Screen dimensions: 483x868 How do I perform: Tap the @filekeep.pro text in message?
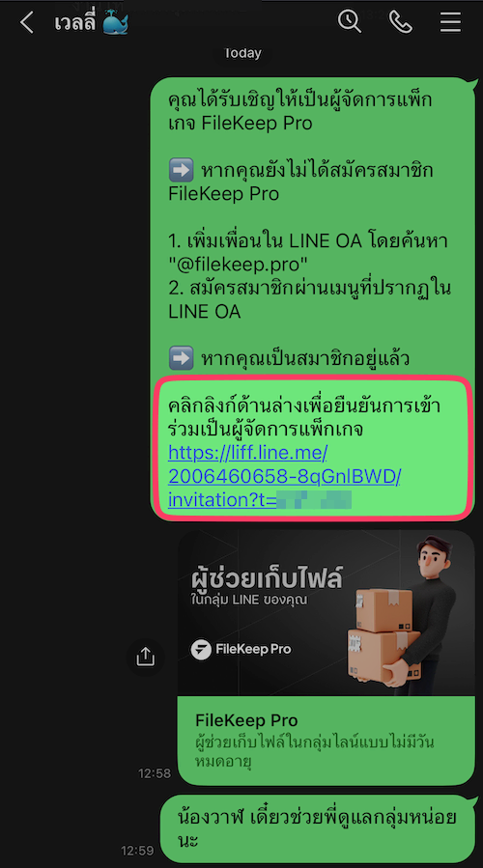pyautogui.click(x=239, y=264)
